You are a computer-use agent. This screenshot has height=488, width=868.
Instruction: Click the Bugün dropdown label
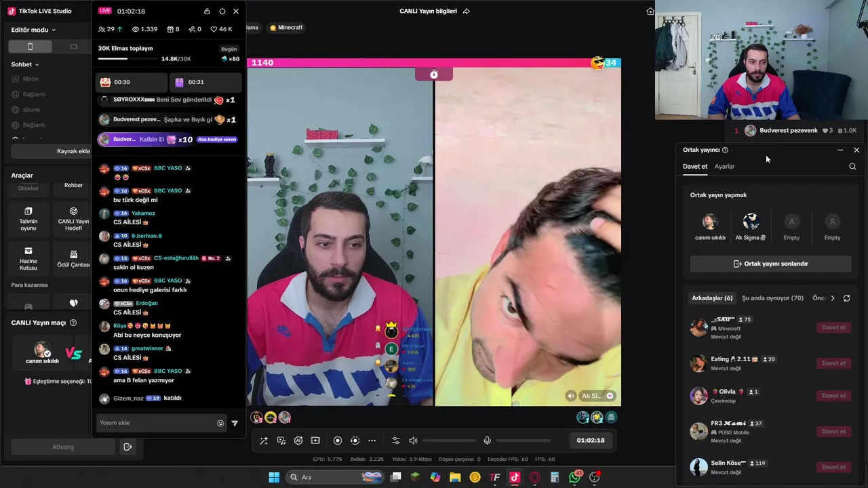(229, 49)
